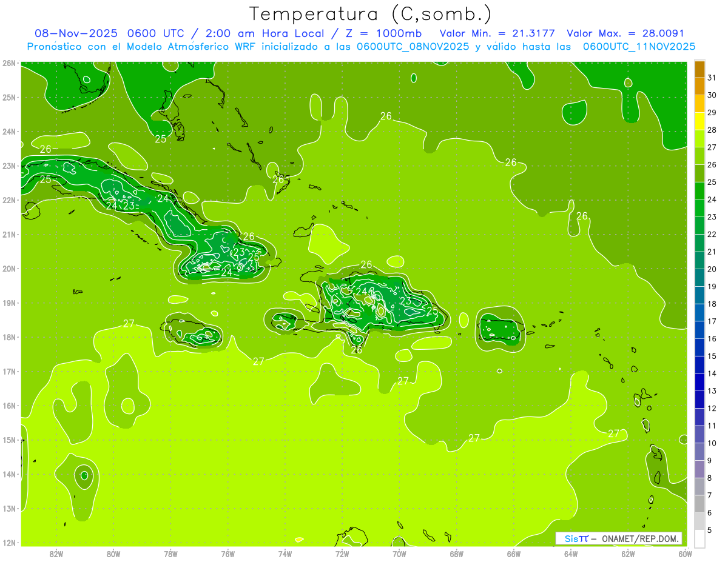
Task: Click the "74W" longitude axis label
Action: (285, 554)
